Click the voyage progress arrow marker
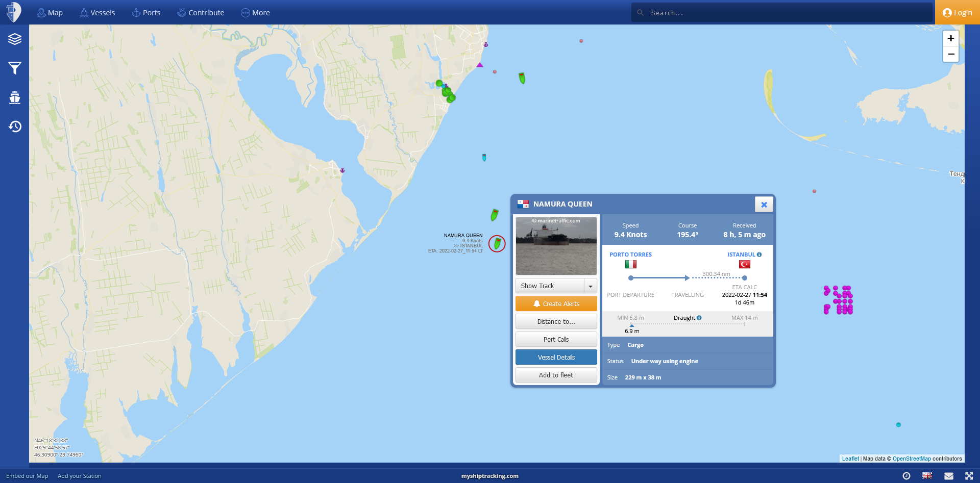Image resolution: width=980 pixels, height=483 pixels. point(687,278)
